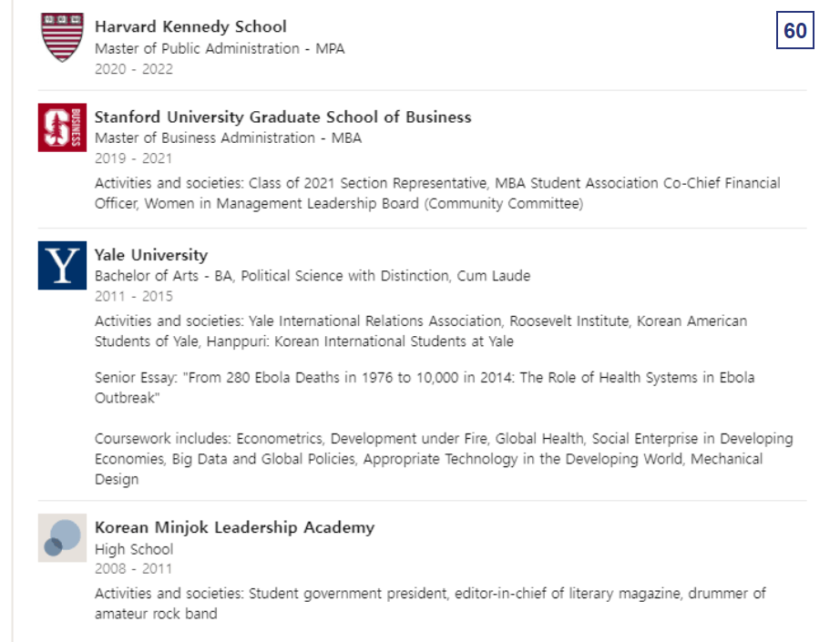Click the Stanford Business School red logo
The height and width of the screenshot is (642, 840).
[x=62, y=127]
